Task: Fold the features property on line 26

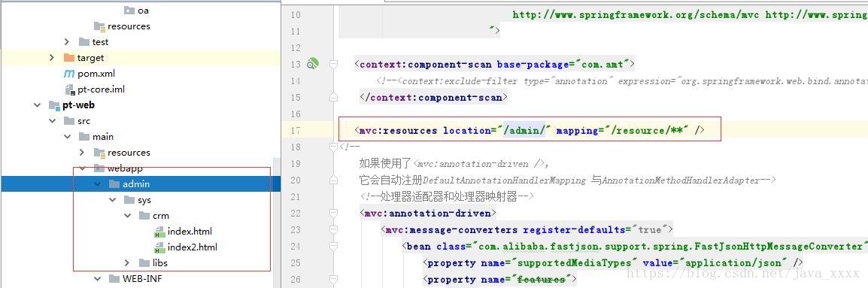Action: point(333,279)
